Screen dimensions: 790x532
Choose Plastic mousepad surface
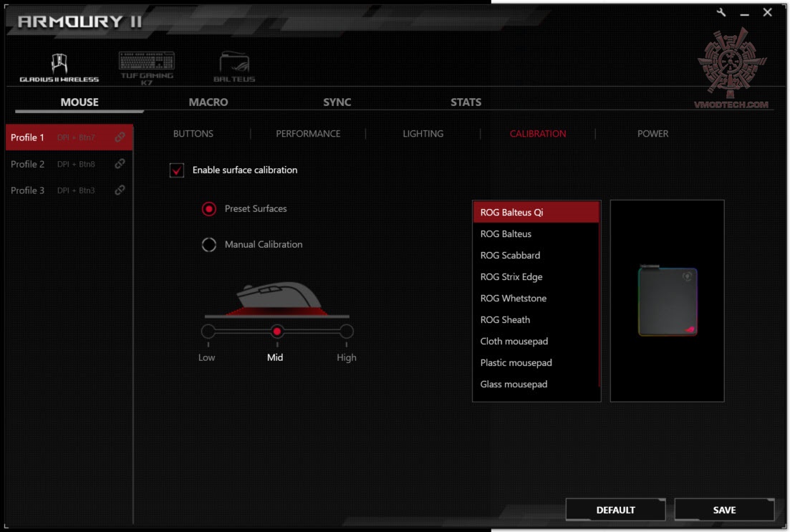tap(536, 363)
